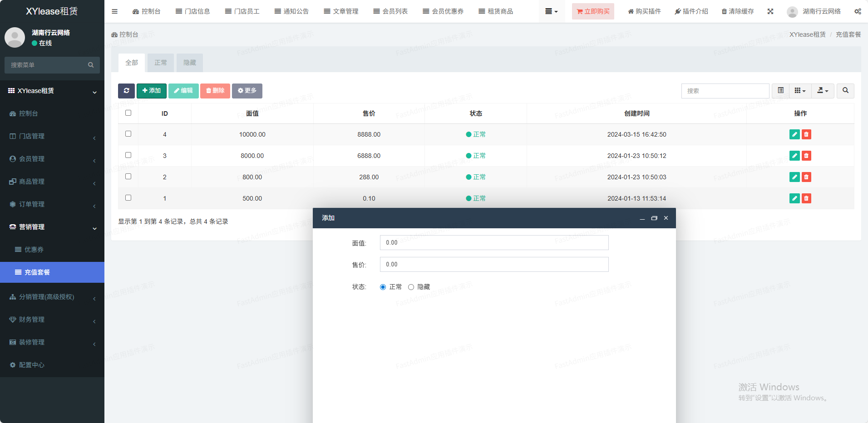Open the settings cogs icon at top right
The width and height of the screenshot is (868, 423).
tap(858, 11)
